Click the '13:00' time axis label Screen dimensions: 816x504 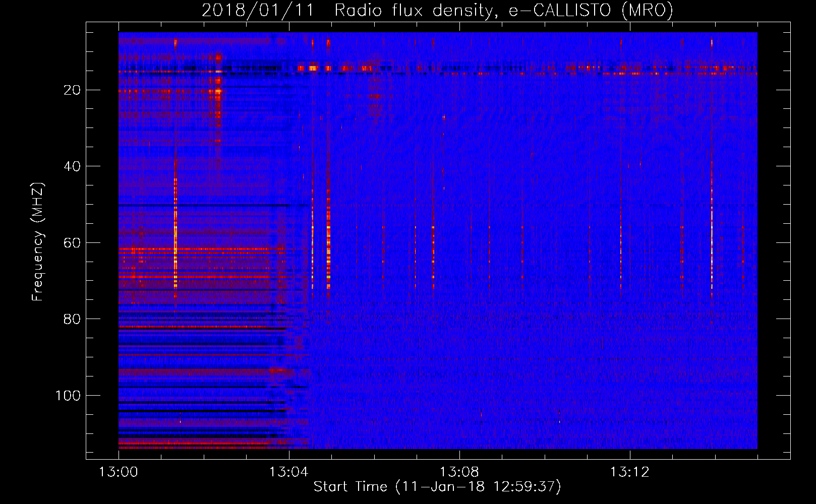(119, 472)
